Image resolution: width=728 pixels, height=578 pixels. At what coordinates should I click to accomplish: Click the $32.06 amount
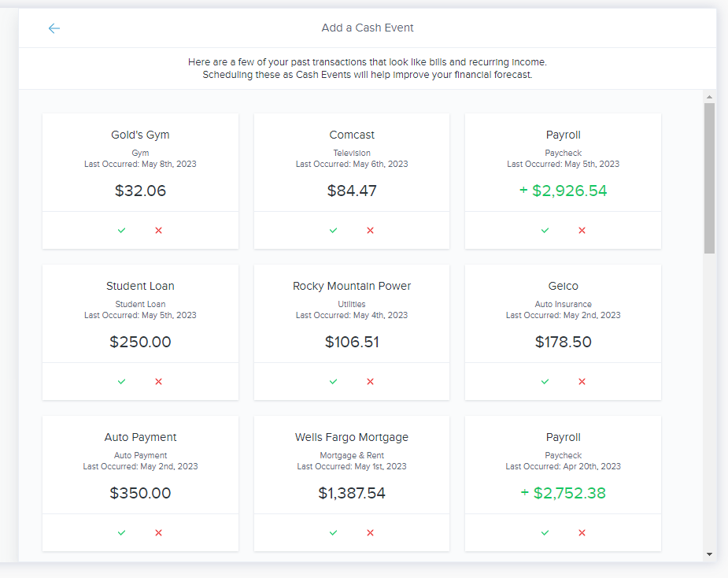coord(140,191)
